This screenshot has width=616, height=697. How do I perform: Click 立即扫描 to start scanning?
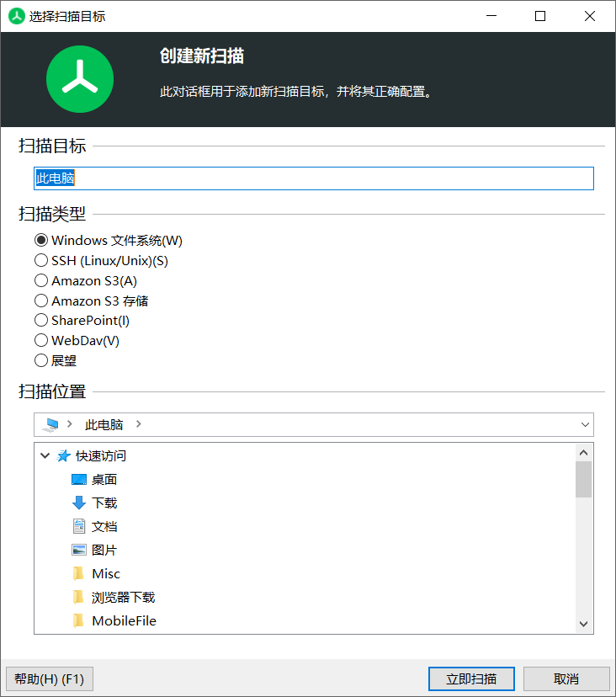click(471, 678)
